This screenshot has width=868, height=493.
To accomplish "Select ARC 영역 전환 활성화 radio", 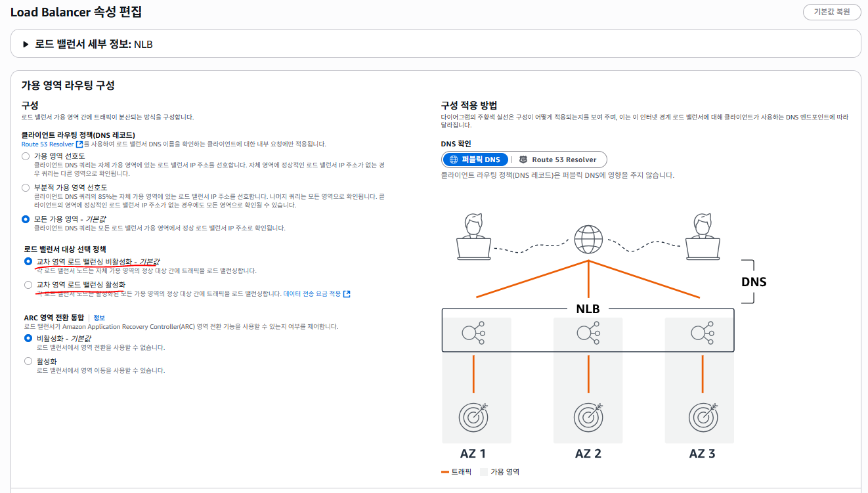I will pos(28,361).
